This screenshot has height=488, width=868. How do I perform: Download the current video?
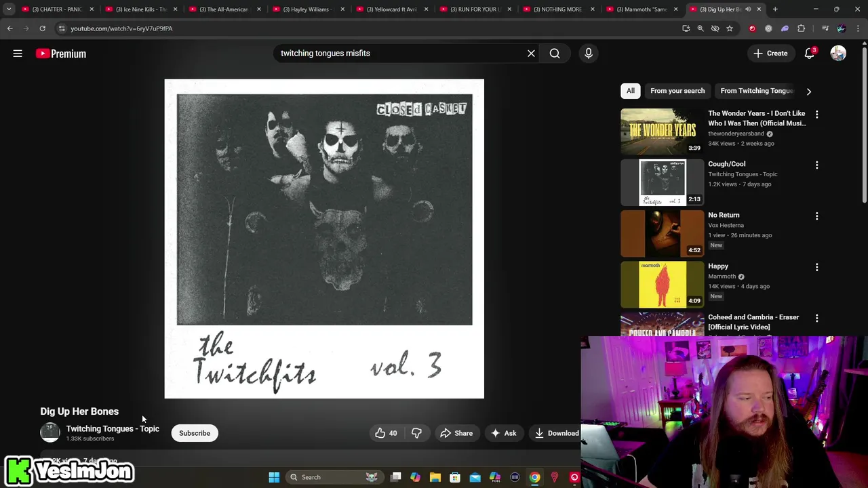(x=557, y=433)
